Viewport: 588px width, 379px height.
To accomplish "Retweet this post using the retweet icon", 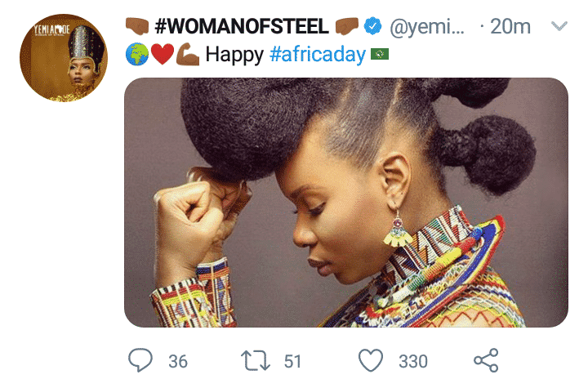I will (x=258, y=359).
